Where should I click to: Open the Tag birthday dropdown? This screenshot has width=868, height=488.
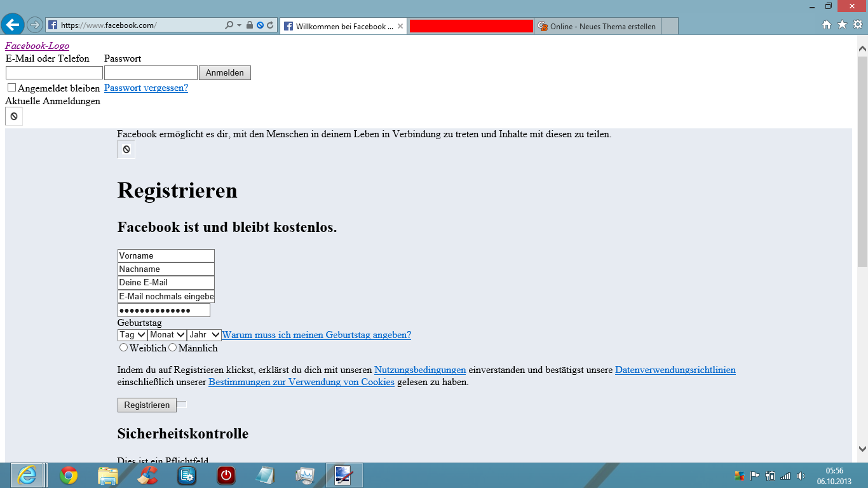point(132,335)
